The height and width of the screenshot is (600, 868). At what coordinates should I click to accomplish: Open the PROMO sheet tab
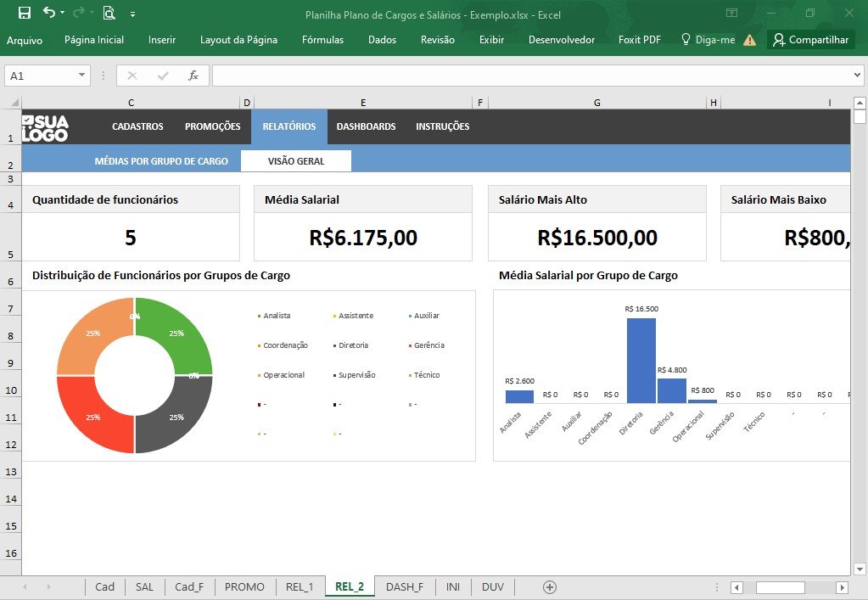(x=244, y=586)
